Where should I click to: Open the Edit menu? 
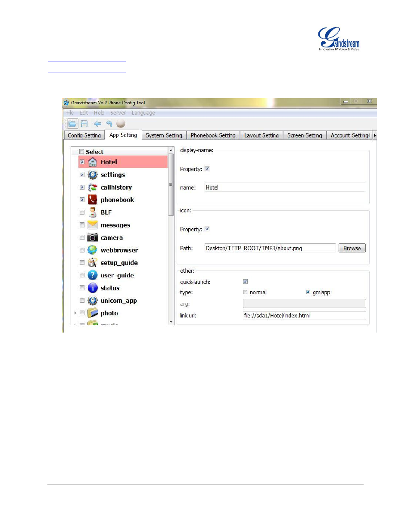point(84,113)
